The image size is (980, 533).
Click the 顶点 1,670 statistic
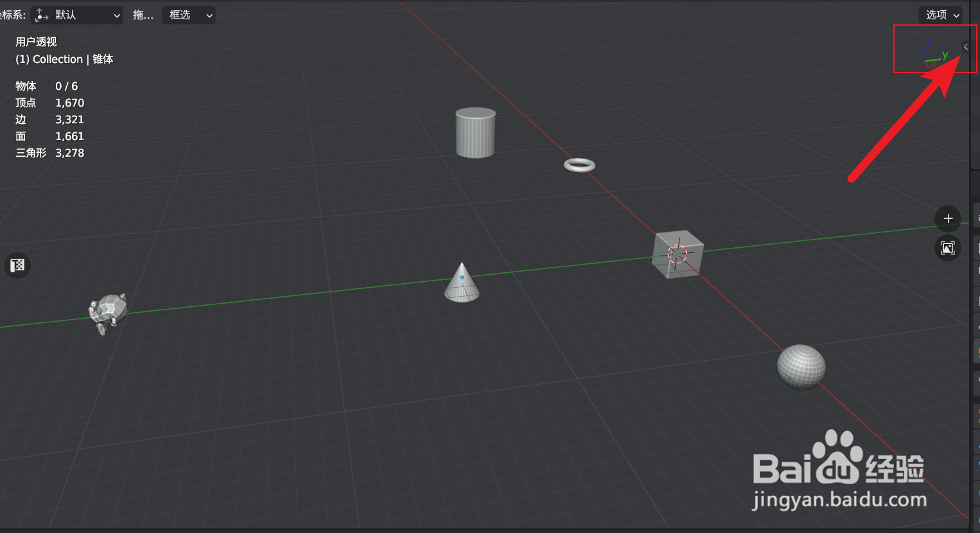(50, 103)
